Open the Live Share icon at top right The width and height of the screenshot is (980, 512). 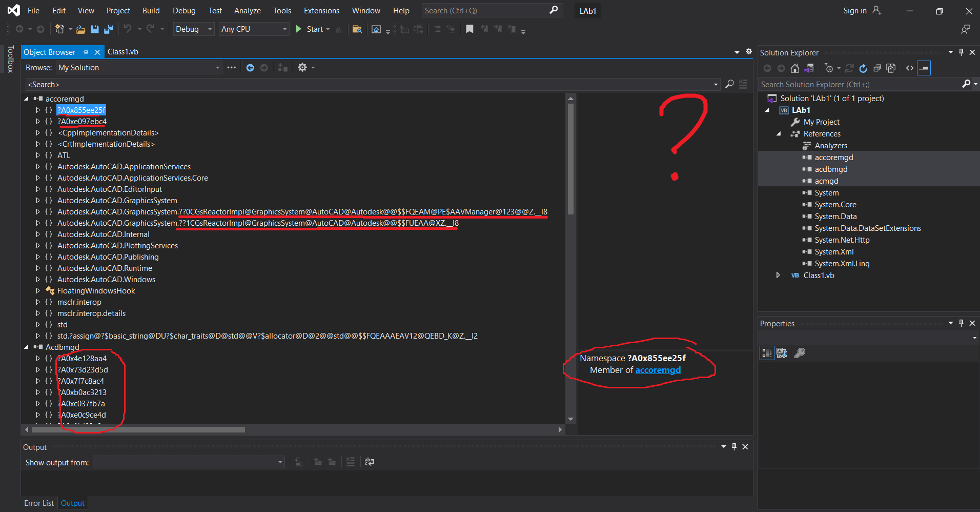966,29
